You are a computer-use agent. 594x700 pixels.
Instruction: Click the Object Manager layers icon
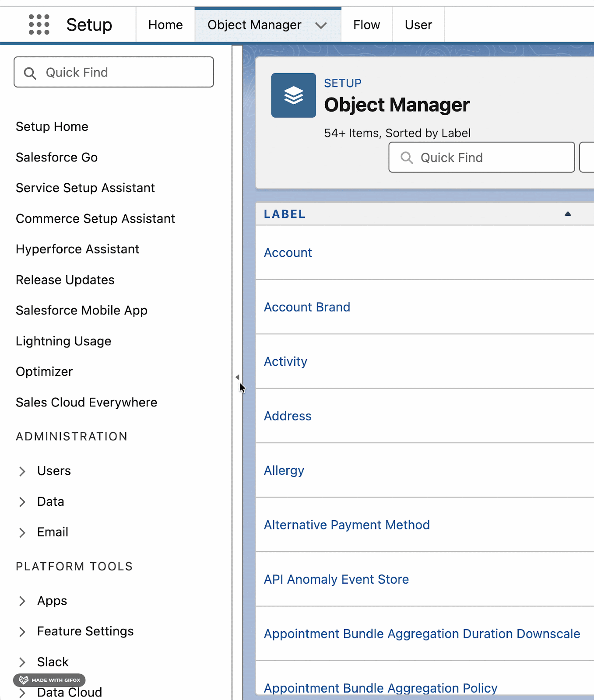click(293, 95)
